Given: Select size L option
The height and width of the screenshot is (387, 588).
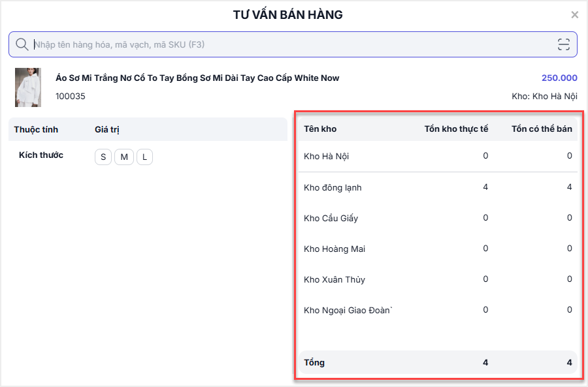Looking at the screenshot, I should pos(144,157).
